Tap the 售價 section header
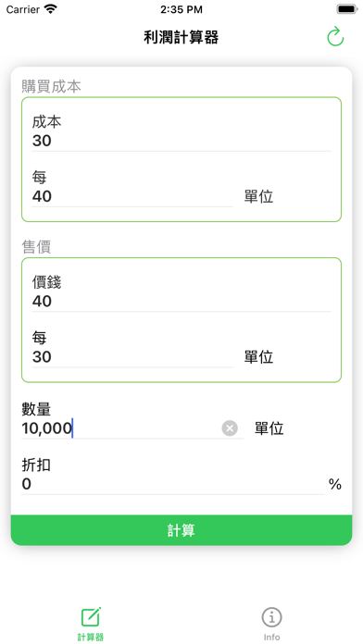 pos(36,247)
